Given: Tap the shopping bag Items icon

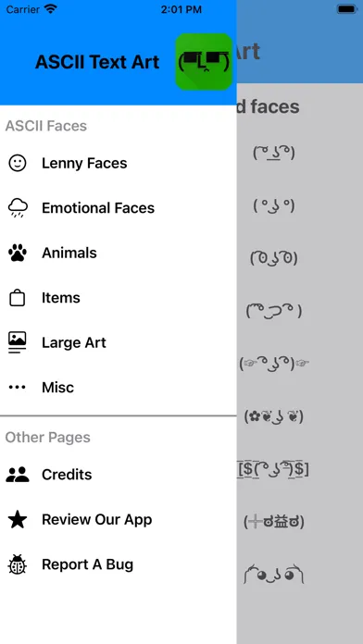Looking at the screenshot, I should [18, 297].
